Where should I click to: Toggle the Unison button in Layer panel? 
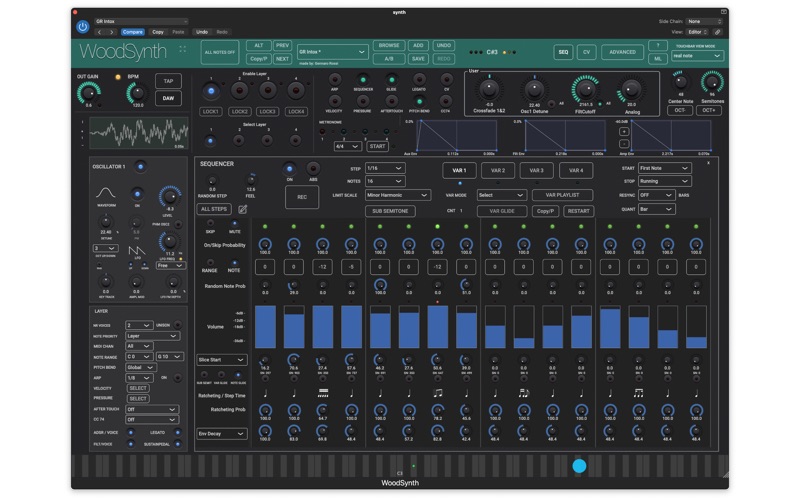pyautogui.click(x=178, y=325)
